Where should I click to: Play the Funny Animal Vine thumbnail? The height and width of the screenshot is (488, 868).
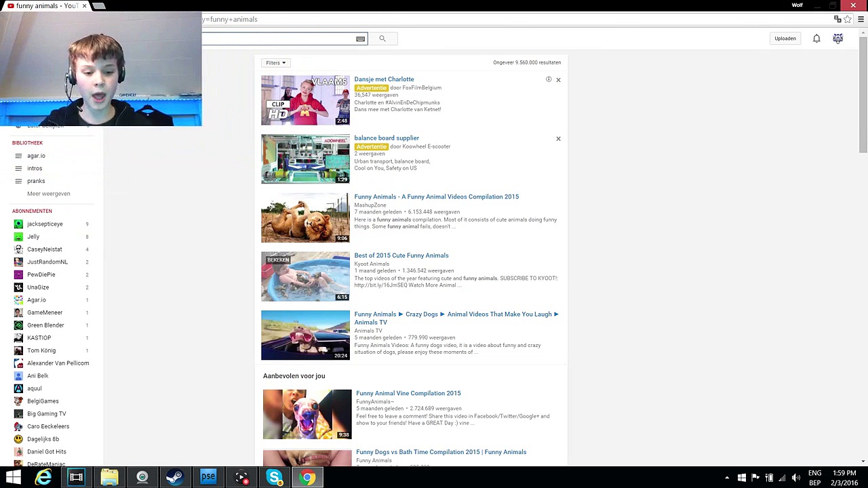[x=308, y=414]
